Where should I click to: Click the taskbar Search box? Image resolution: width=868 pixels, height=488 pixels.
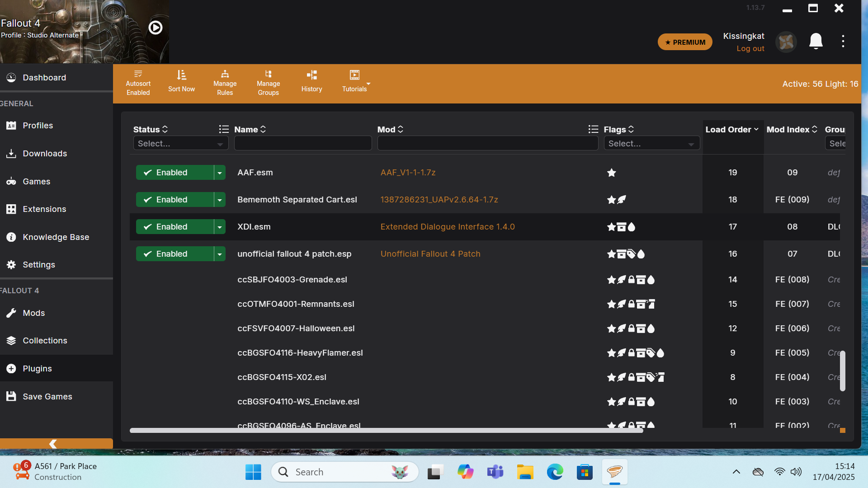[344, 472]
